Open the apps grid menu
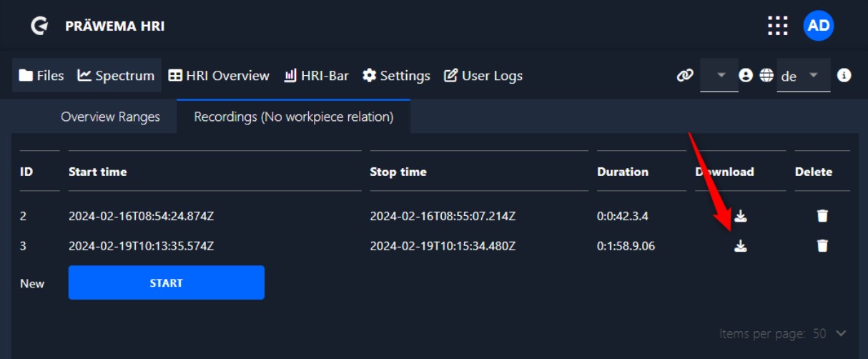 777,26
